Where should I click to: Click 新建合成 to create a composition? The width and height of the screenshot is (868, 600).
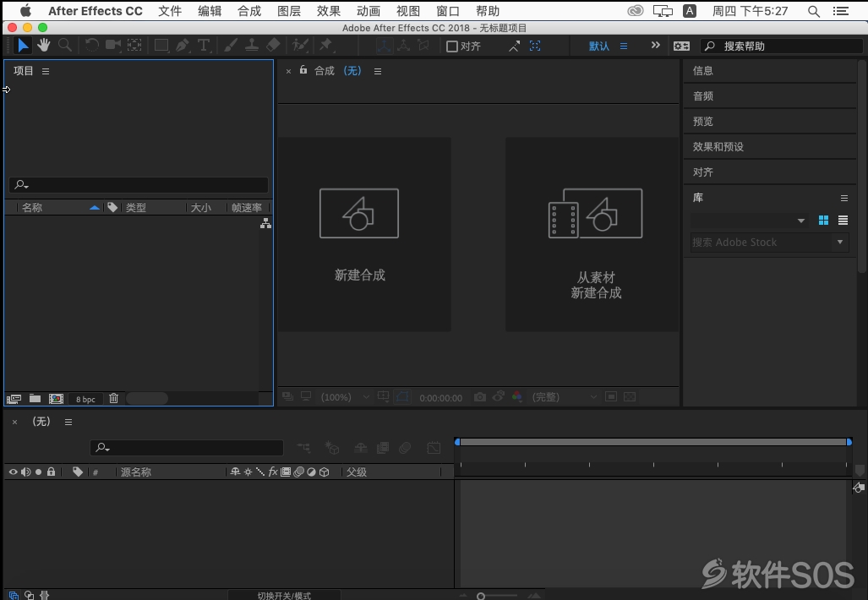click(364, 235)
